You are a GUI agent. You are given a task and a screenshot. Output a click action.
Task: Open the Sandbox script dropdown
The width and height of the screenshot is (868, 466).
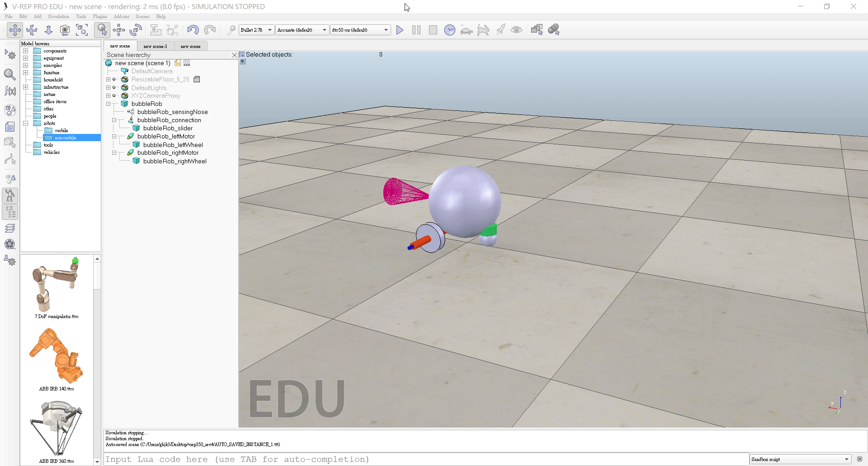click(x=800, y=459)
